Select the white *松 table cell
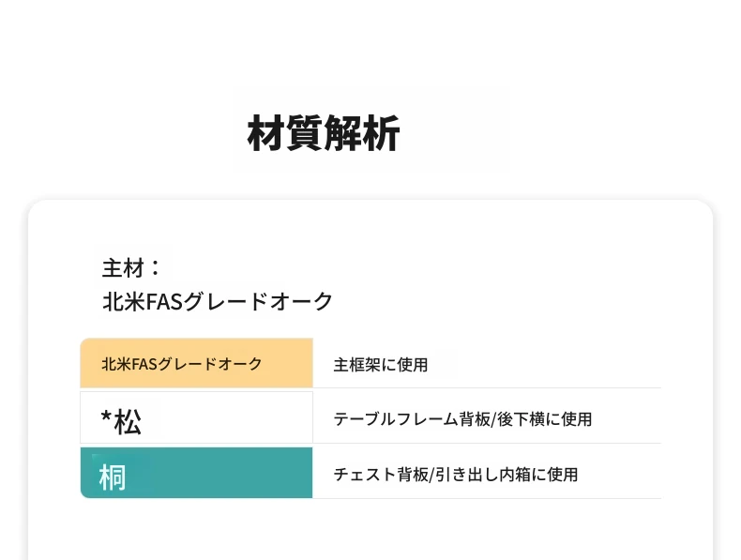This screenshot has height=560, width=741. coord(197,417)
